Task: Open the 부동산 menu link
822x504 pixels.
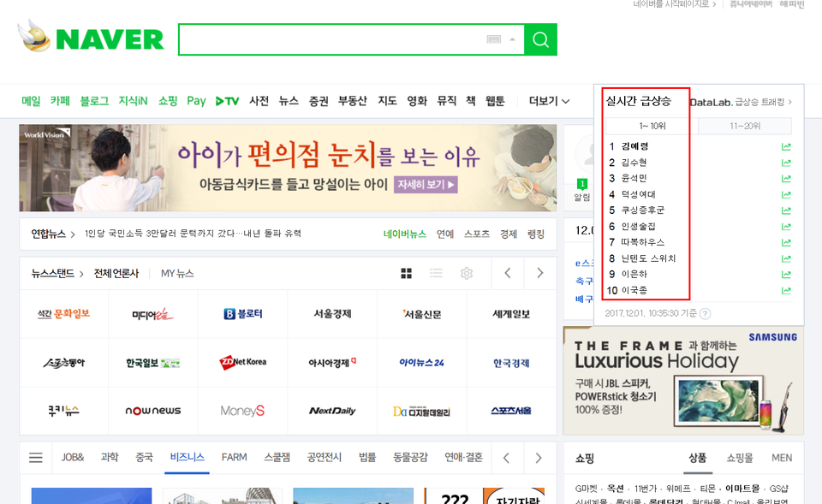Action: click(x=352, y=101)
